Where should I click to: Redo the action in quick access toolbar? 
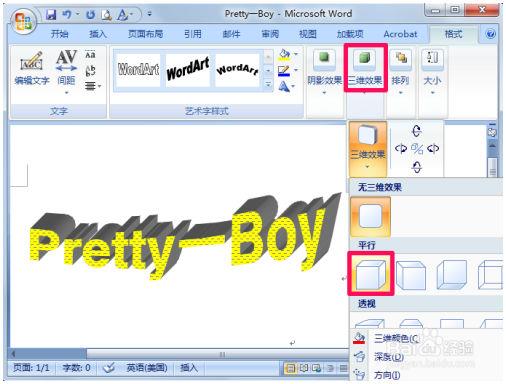click(x=90, y=14)
